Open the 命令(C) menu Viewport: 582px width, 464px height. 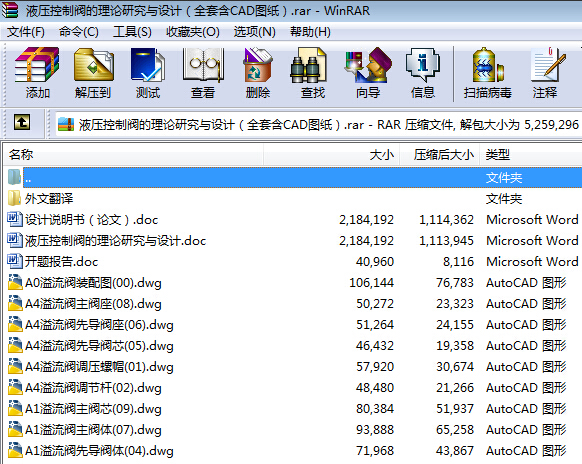(x=79, y=32)
